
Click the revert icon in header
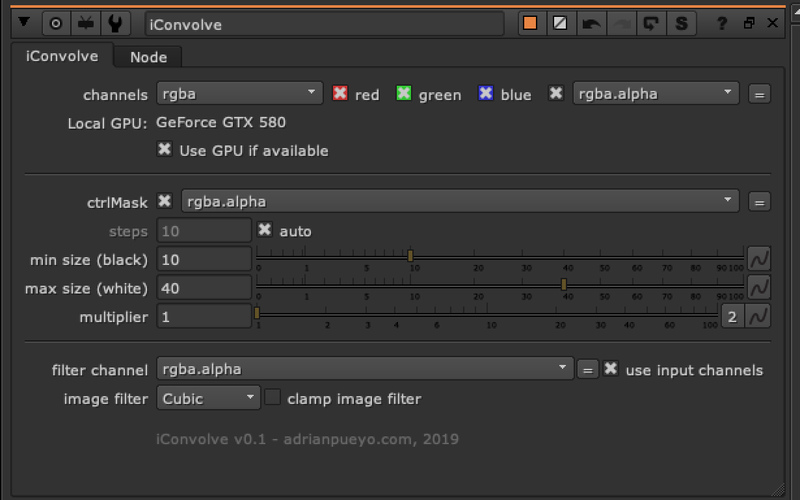click(x=651, y=23)
